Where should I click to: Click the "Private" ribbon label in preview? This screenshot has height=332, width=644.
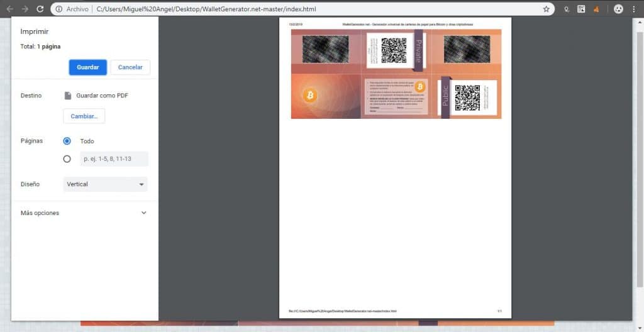pyautogui.click(x=418, y=50)
